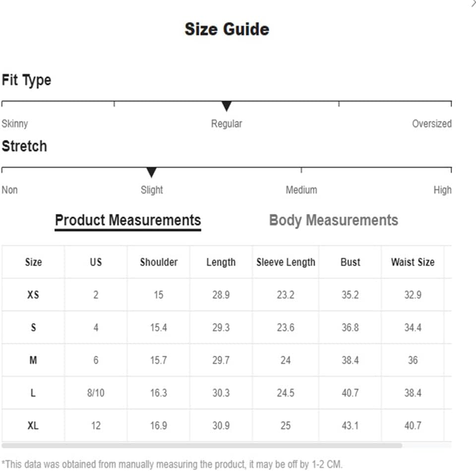The image size is (476, 471).
Task: Click the Size Guide heading
Action: 227,29
